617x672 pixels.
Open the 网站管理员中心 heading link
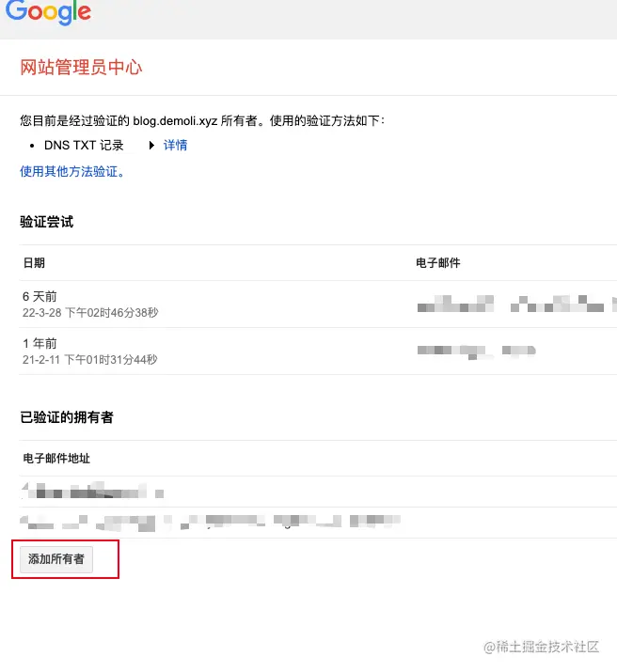81,68
